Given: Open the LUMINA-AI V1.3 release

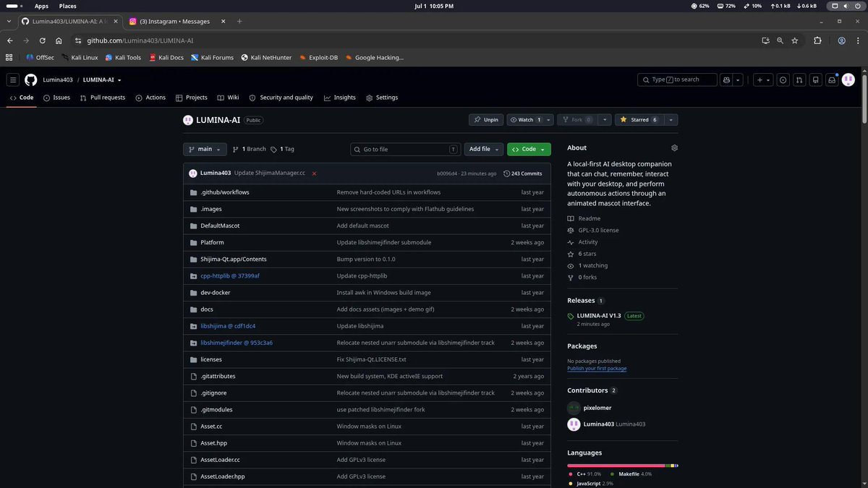Looking at the screenshot, I should click(599, 316).
